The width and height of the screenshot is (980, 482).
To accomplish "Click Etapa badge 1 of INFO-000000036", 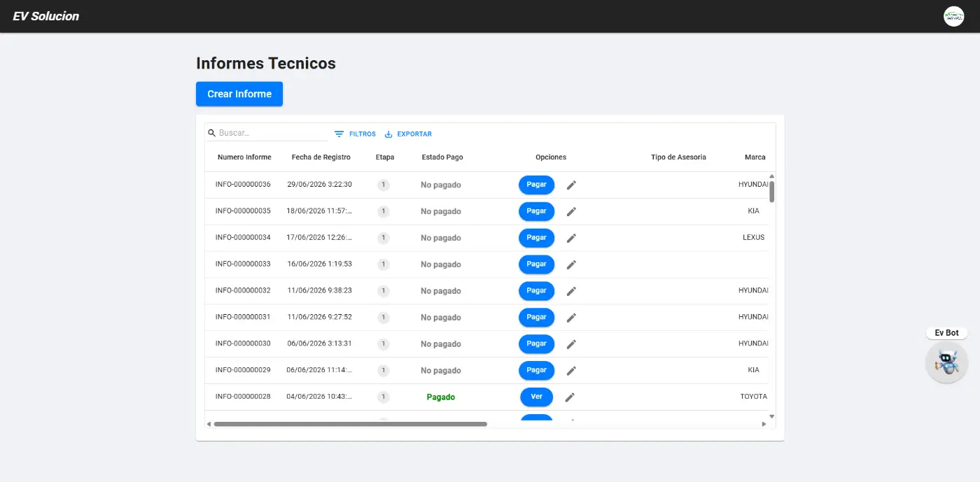I will 383,185.
